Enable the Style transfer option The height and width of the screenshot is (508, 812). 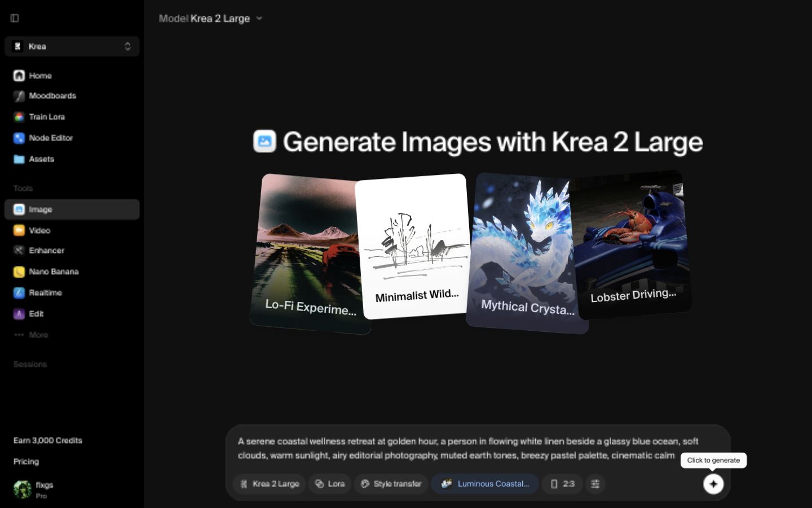tap(391, 484)
